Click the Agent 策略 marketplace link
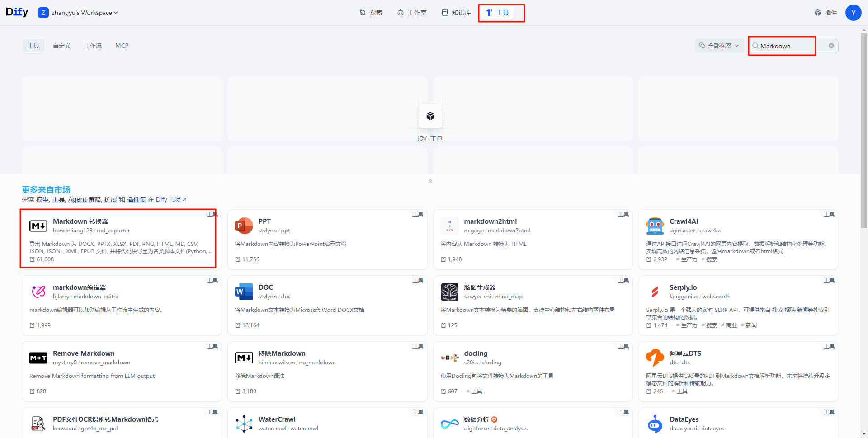 click(x=85, y=199)
